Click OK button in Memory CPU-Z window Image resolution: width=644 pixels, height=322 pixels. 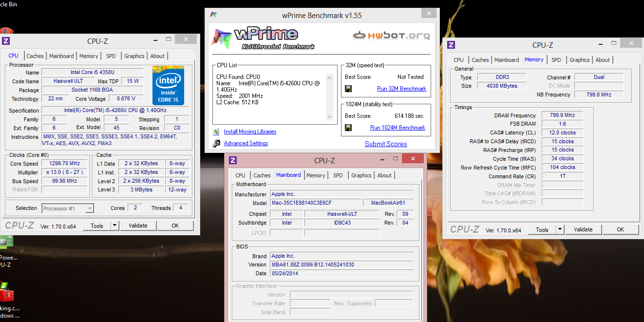pos(620,229)
